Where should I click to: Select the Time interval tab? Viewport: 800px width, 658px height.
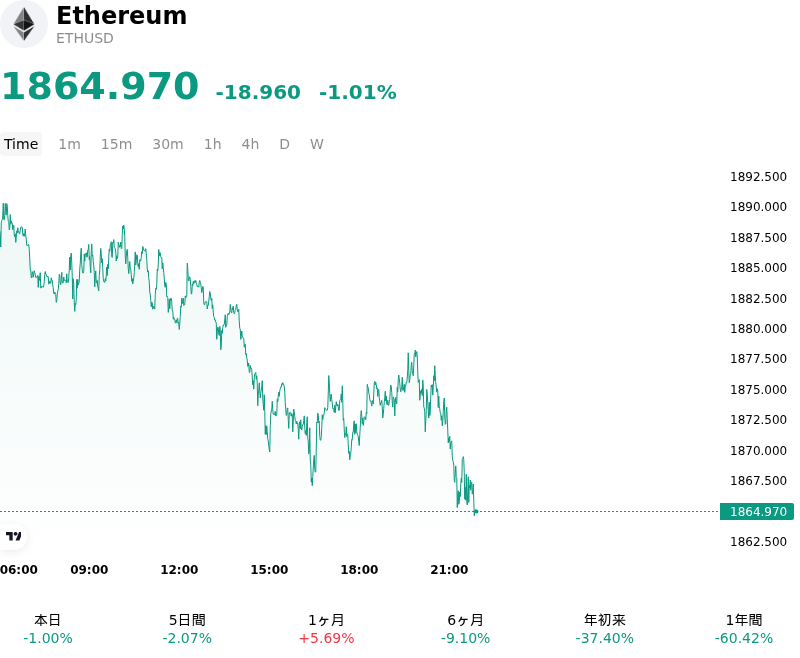(x=21, y=144)
